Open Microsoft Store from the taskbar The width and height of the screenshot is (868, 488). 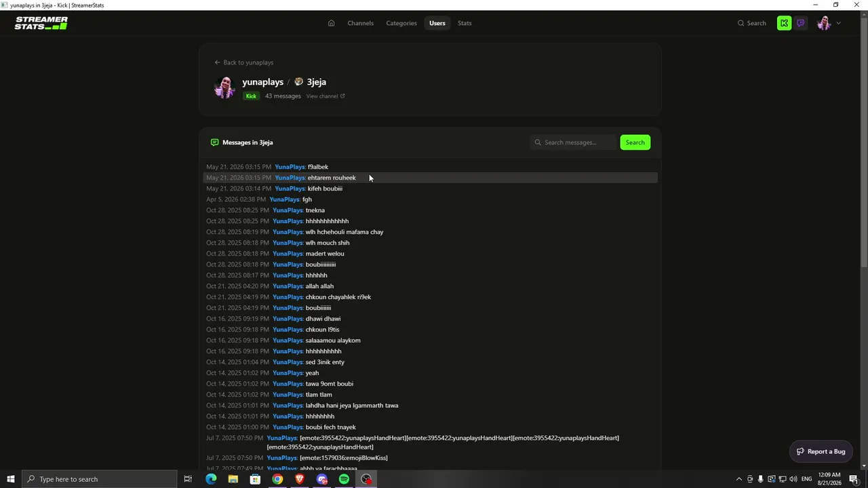[255, 479]
